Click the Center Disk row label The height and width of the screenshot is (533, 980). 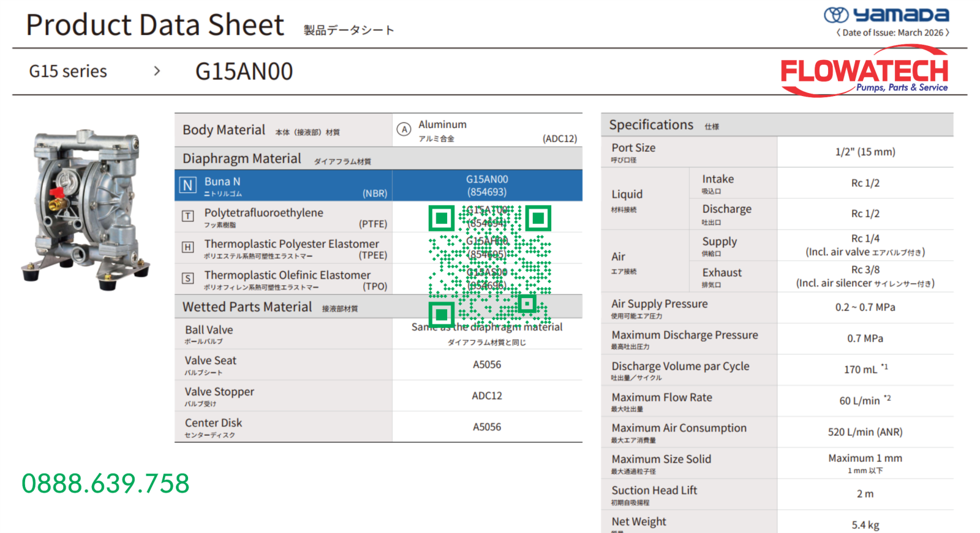213,423
